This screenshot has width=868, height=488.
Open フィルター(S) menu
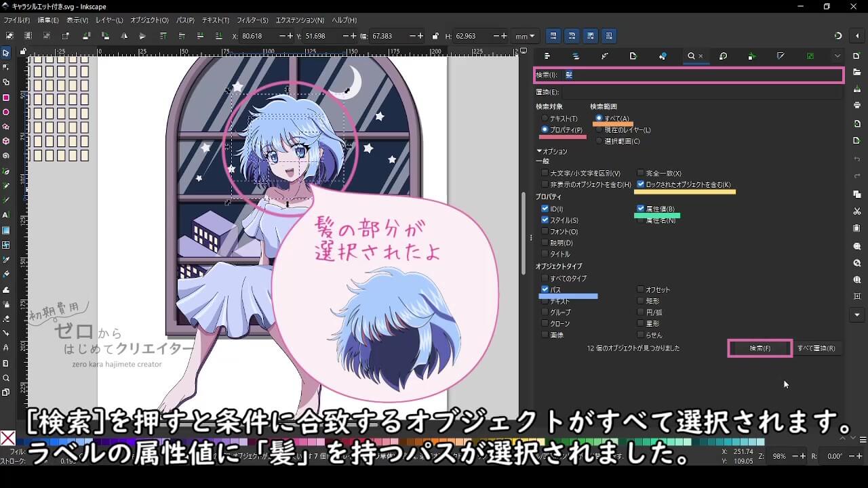252,20
